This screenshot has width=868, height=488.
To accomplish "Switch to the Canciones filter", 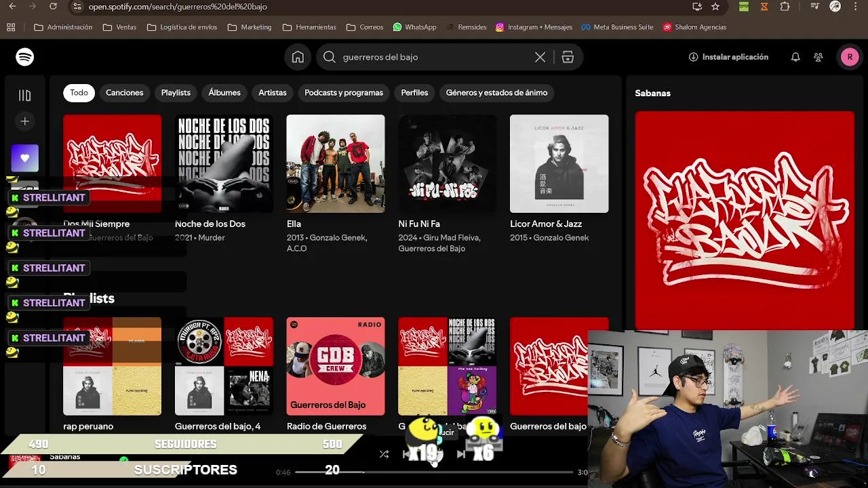I will click(x=124, y=93).
